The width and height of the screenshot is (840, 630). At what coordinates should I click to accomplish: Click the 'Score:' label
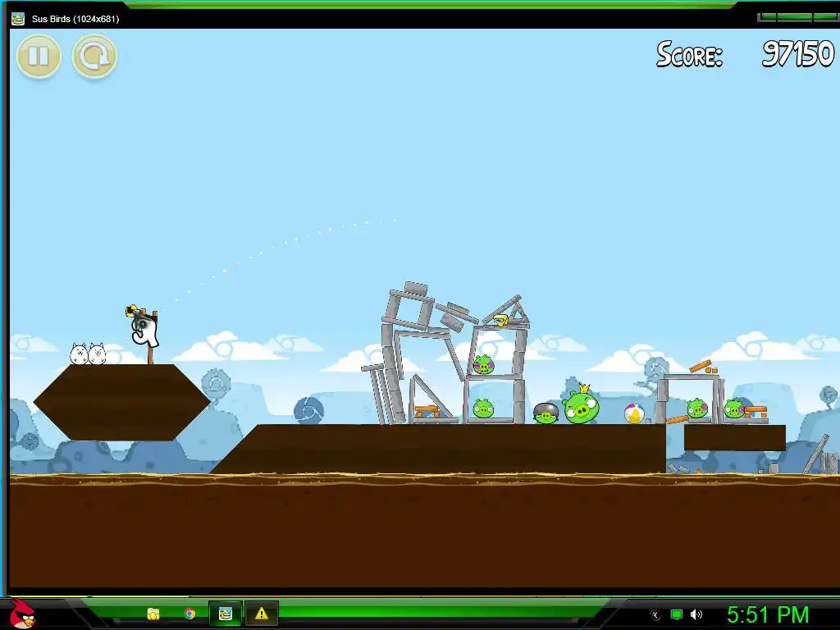[x=689, y=53]
